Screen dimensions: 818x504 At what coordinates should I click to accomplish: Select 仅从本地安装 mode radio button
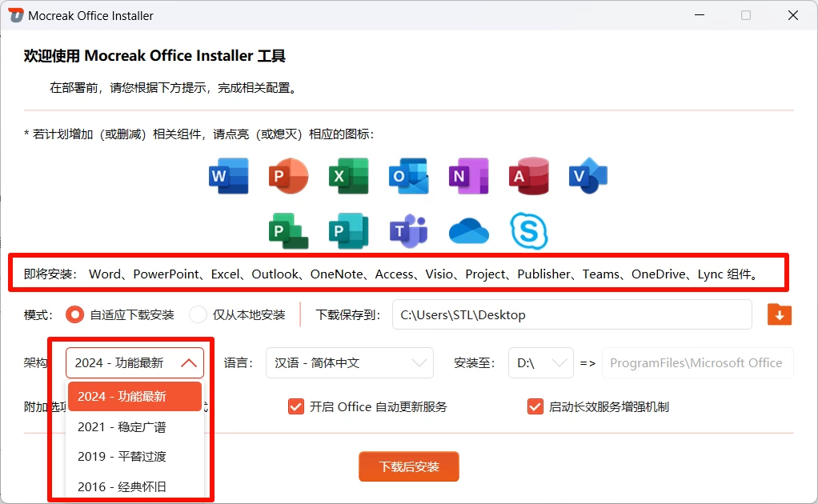(198, 314)
